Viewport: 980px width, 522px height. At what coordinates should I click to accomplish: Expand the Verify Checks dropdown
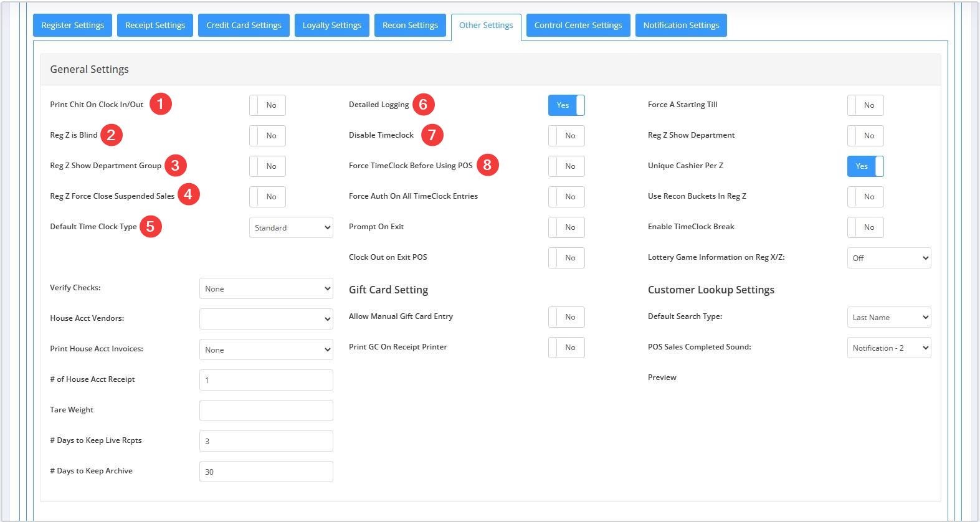click(x=266, y=288)
